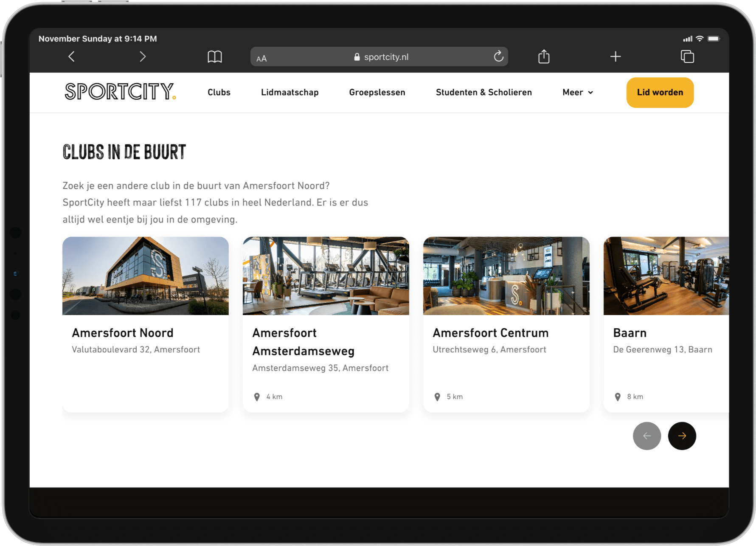The width and height of the screenshot is (756, 546).
Task: Click the SportCity logo
Action: 120,91
